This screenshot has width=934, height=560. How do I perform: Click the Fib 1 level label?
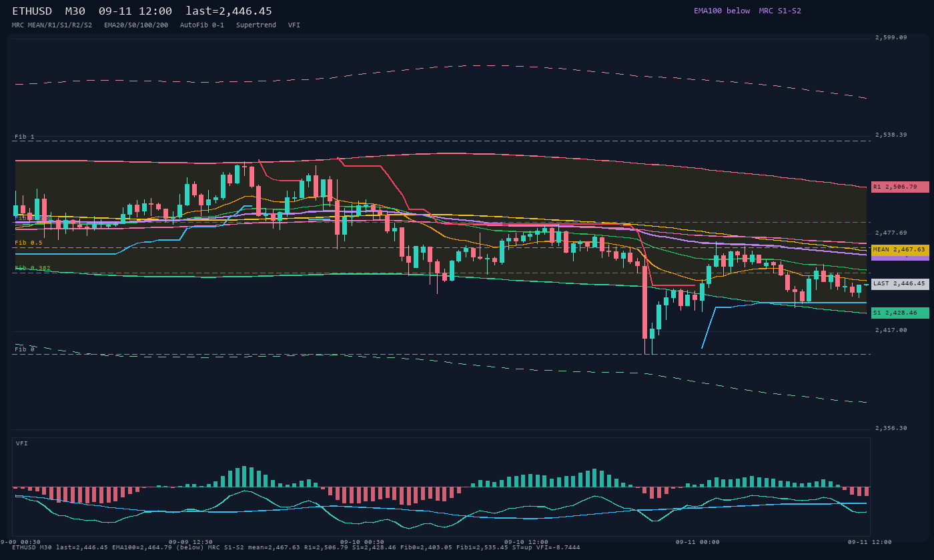pyautogui.click(x=25, y=137)
